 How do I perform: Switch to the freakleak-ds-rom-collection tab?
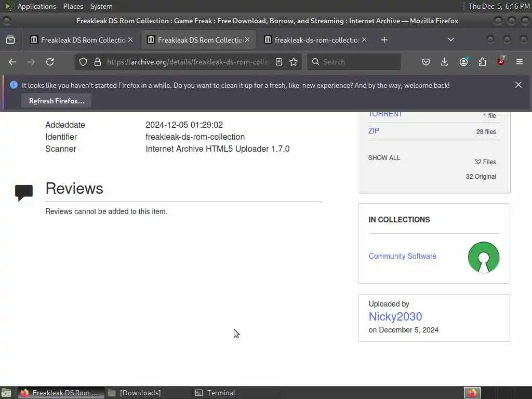pos(315,40)
